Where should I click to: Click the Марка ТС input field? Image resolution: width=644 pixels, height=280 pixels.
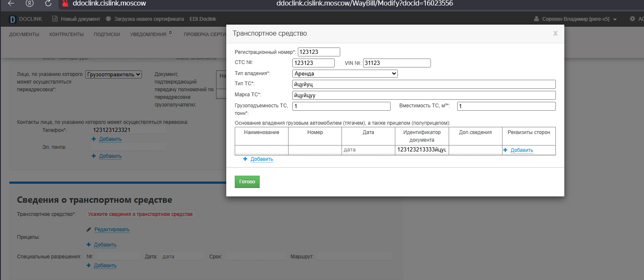coord(424,95)
